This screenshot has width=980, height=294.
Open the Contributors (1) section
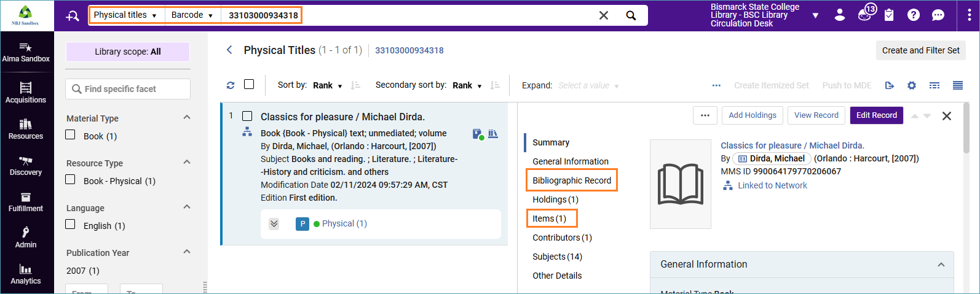click(x=562, y=238)
